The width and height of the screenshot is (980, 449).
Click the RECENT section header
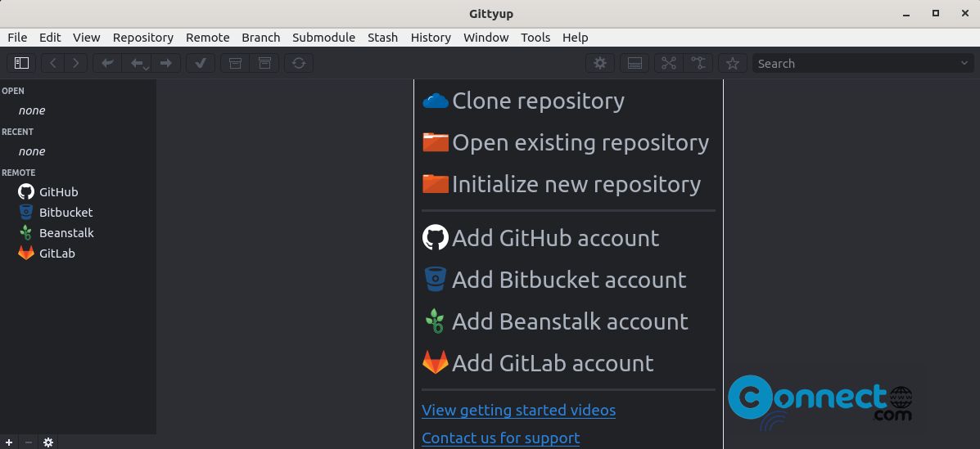(x=17, y=132)
